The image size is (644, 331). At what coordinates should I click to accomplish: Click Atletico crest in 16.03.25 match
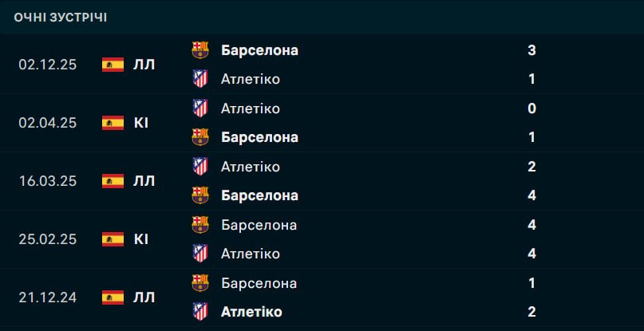click(x=200, y=167)
